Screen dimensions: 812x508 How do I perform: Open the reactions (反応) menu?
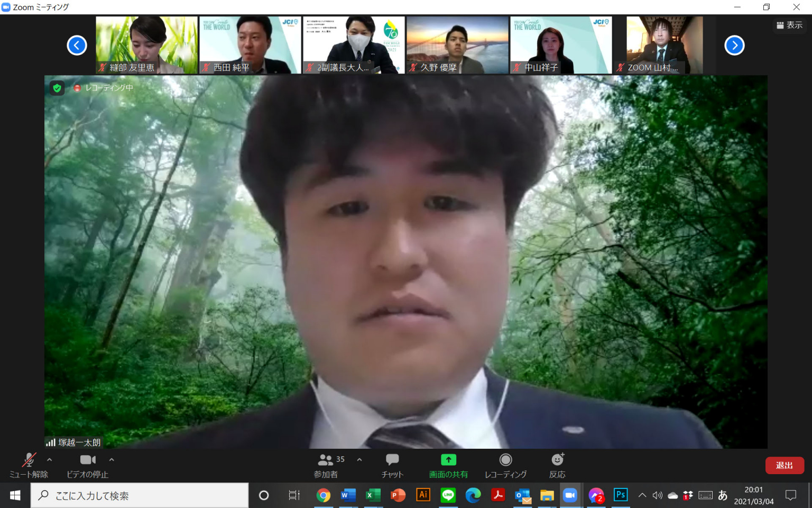click(557, 465)
